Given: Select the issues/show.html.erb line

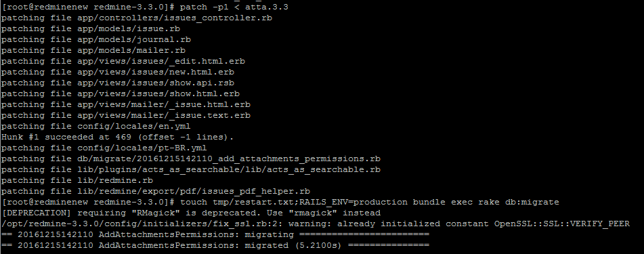Looking at the screenshot, I should coord(121,93).
